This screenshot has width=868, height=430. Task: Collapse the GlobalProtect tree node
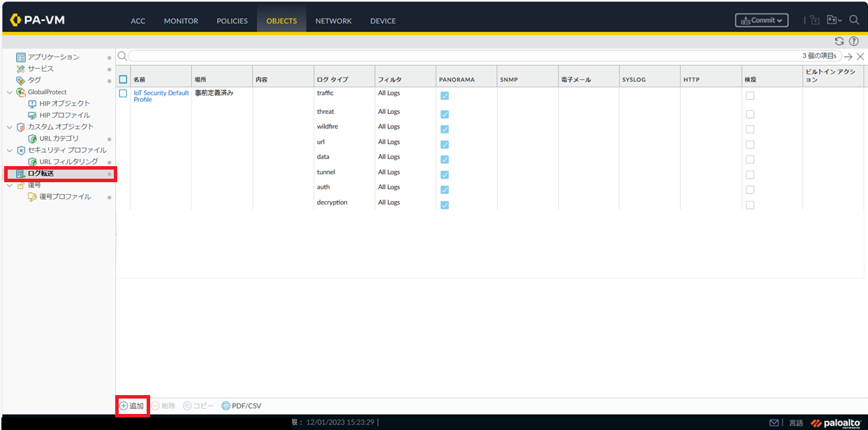[x=9, y=92]
